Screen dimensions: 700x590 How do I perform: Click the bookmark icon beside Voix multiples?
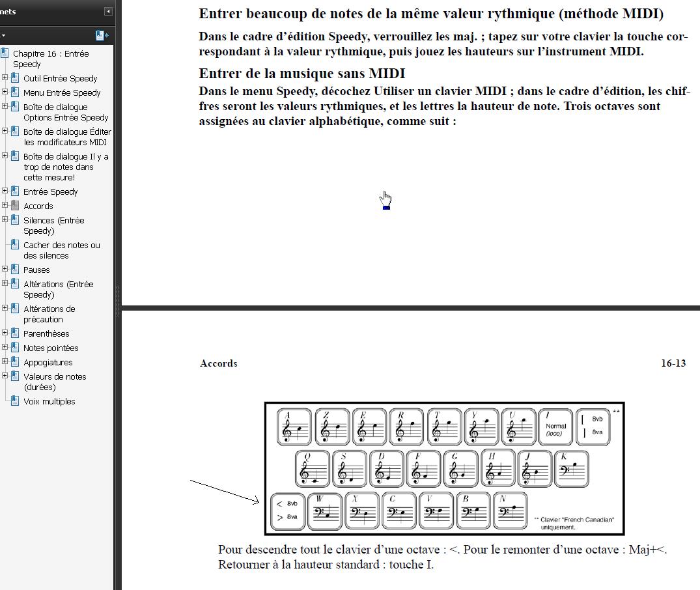click(x=14, y=401)
